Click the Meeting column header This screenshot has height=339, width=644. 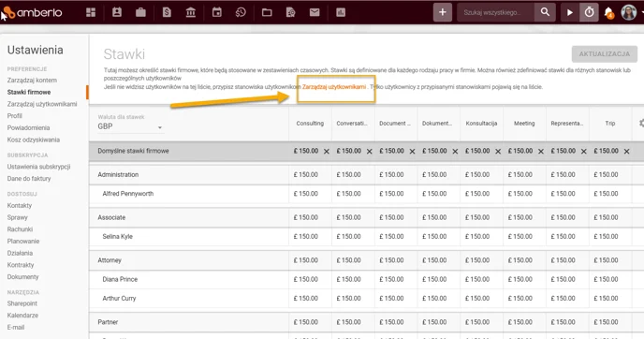point(524,124)
